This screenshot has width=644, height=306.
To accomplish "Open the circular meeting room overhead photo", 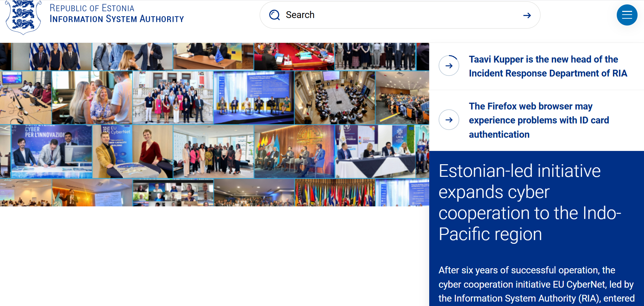I will 335,98.
